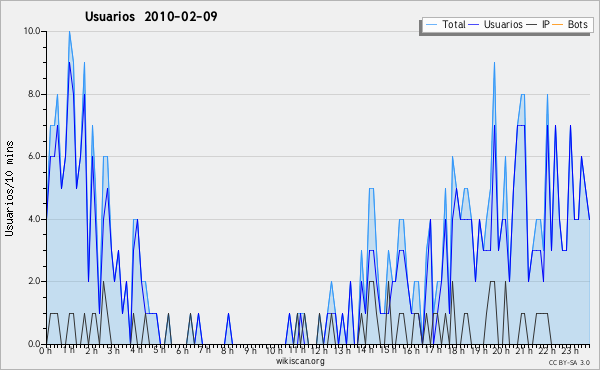Click the '7 h' x-axis label
600x370 pixels.
point(204,350)
